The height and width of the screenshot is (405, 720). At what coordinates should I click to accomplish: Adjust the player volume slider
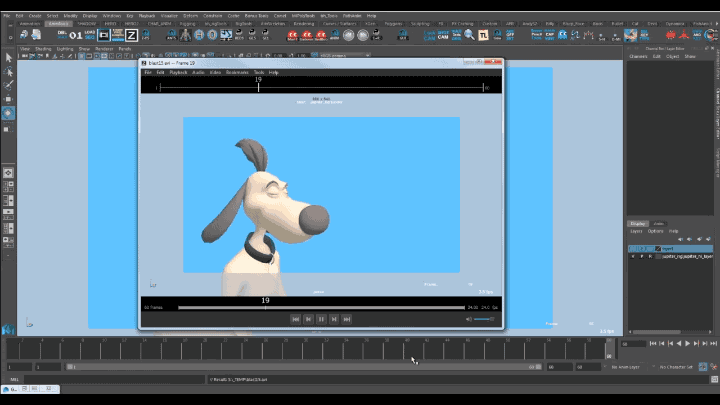pyautogui.click(x=484, y=319)
